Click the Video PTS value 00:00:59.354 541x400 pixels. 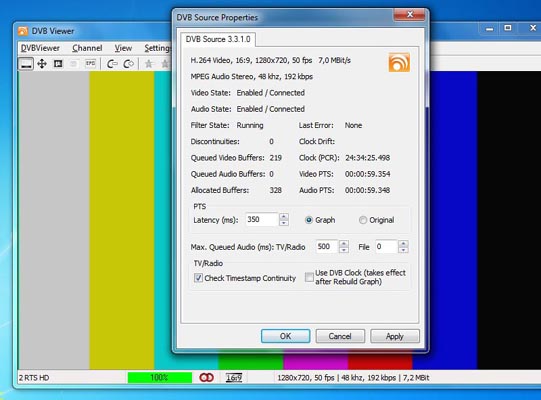[367, 174]
